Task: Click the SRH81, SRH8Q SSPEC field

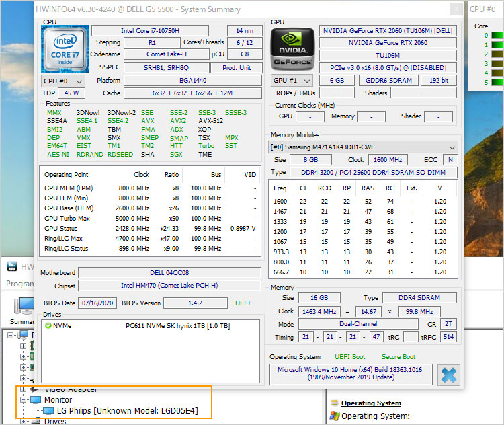Action: click(x=167, y=68)
